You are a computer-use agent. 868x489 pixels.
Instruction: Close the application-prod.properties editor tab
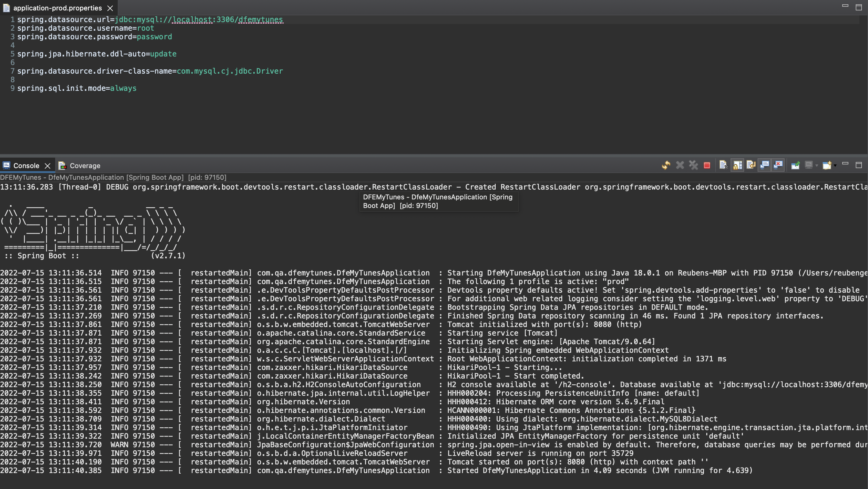[x=110, y=8]
